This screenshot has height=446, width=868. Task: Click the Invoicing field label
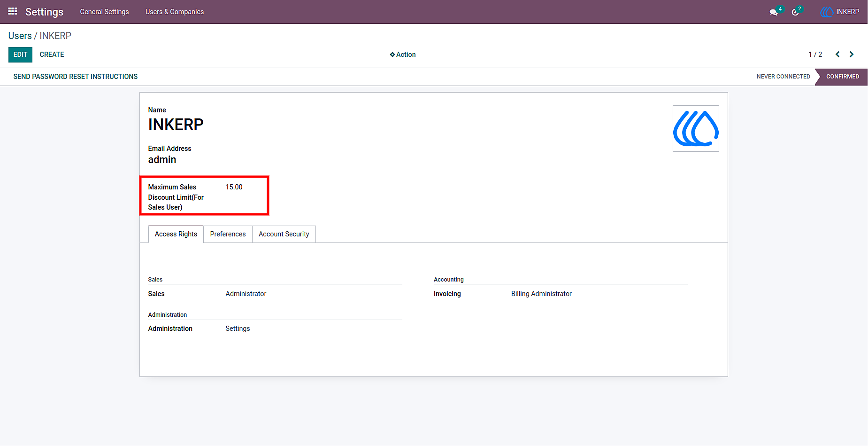click(447, 294)
